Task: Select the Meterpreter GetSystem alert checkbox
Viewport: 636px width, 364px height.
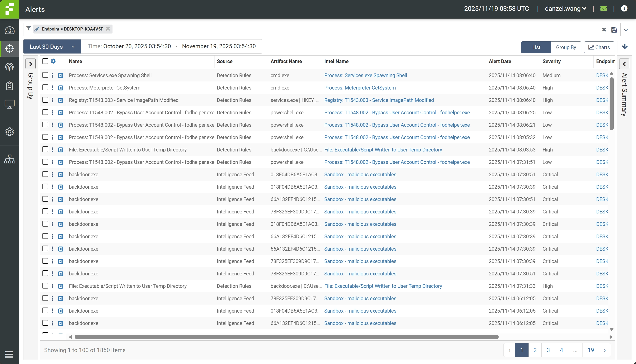Action: coord(45,87)
